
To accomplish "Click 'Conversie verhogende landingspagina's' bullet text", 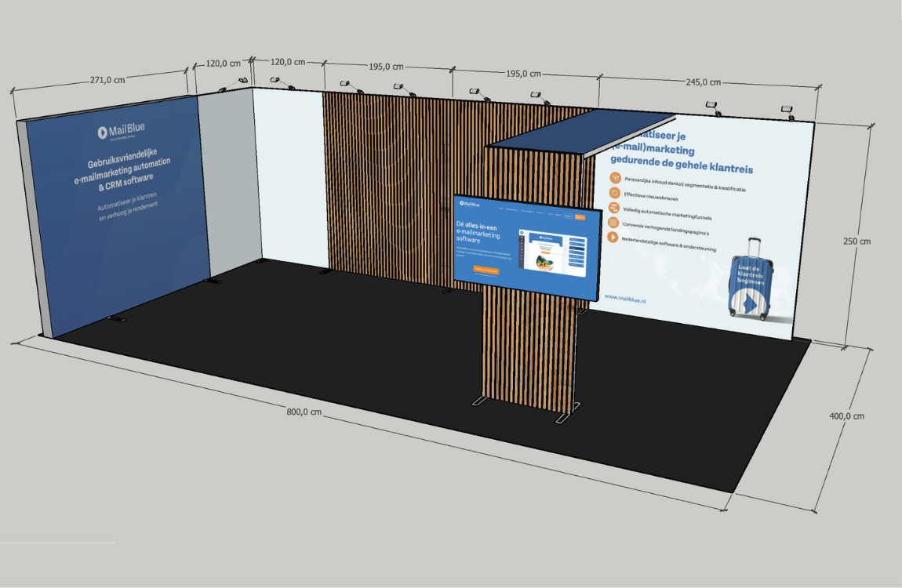I will 666,229.
